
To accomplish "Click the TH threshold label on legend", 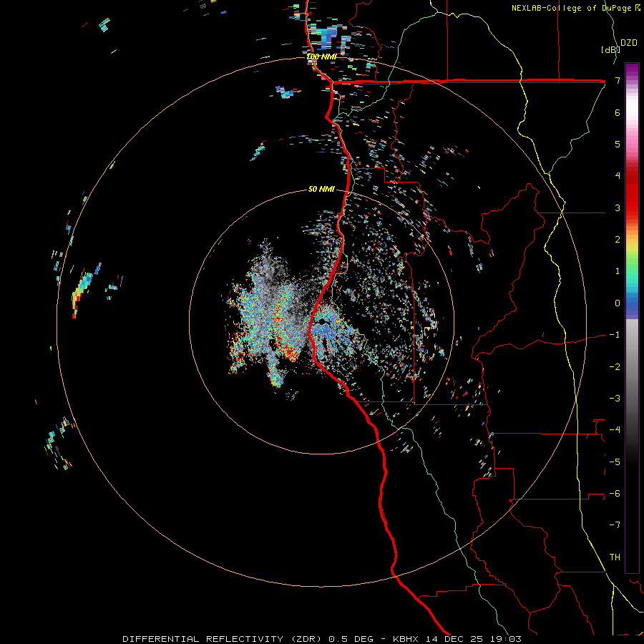I will point(615,557).
